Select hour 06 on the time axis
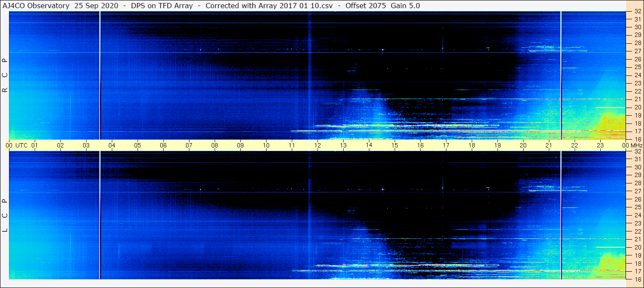644x288 pixels. tap(163, 145)
